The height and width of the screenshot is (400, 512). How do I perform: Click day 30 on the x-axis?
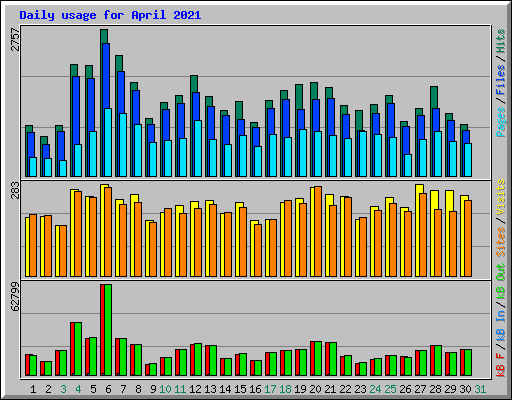point(465,389)
